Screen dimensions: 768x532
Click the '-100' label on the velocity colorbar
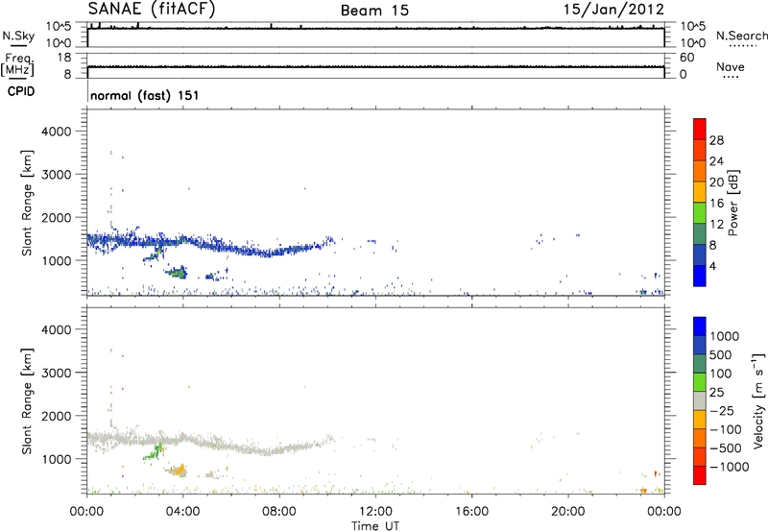click(726, 429)
